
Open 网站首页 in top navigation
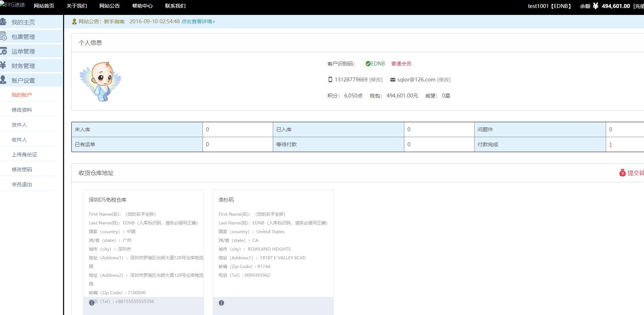44,6
